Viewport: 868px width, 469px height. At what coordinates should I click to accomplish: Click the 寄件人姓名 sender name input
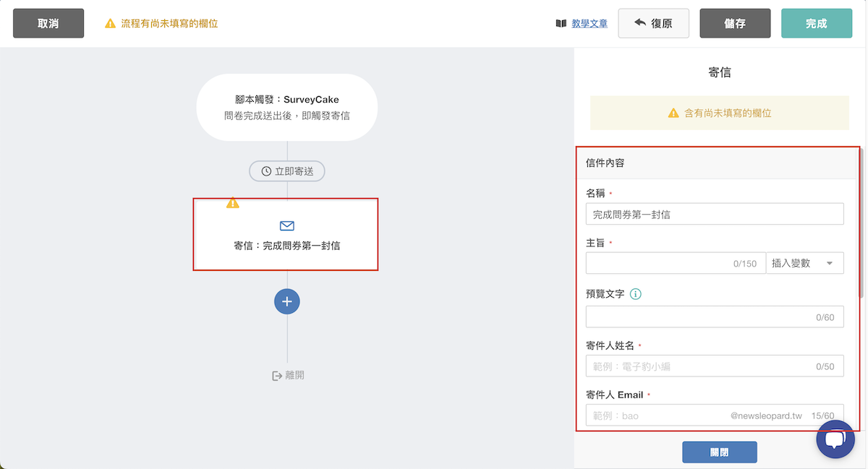(715, 366)
